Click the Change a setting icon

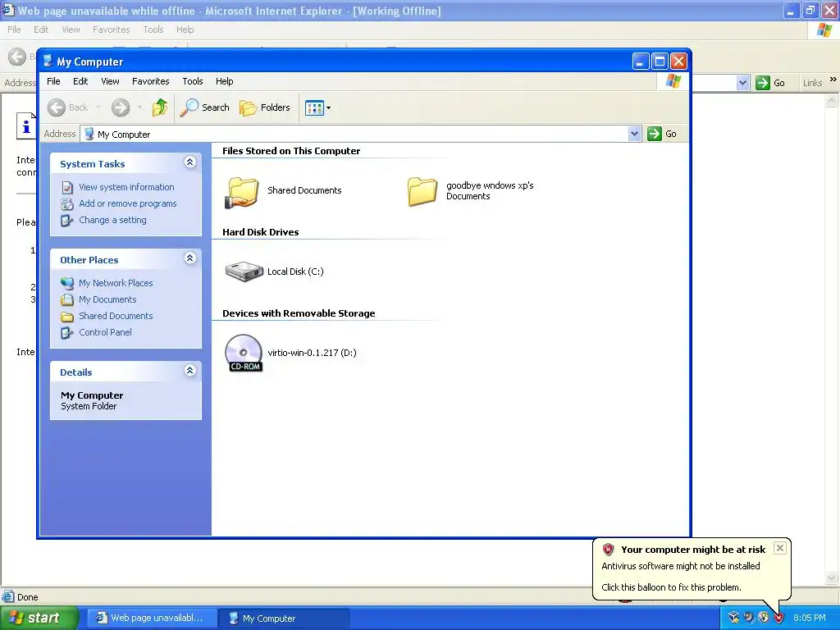[67, 221]
